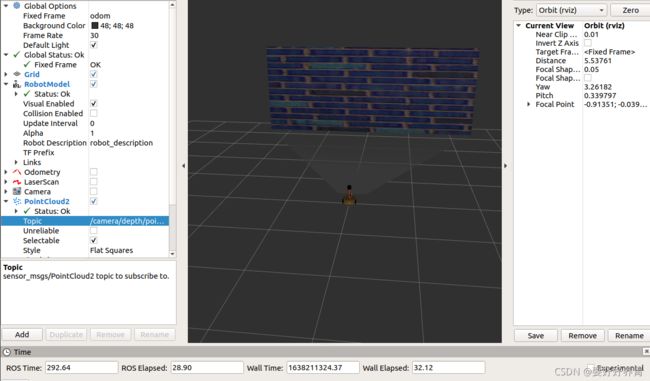Click the Save view button
Image resolution: width=650 pixels, height=381 pixels.
point(536,336)
